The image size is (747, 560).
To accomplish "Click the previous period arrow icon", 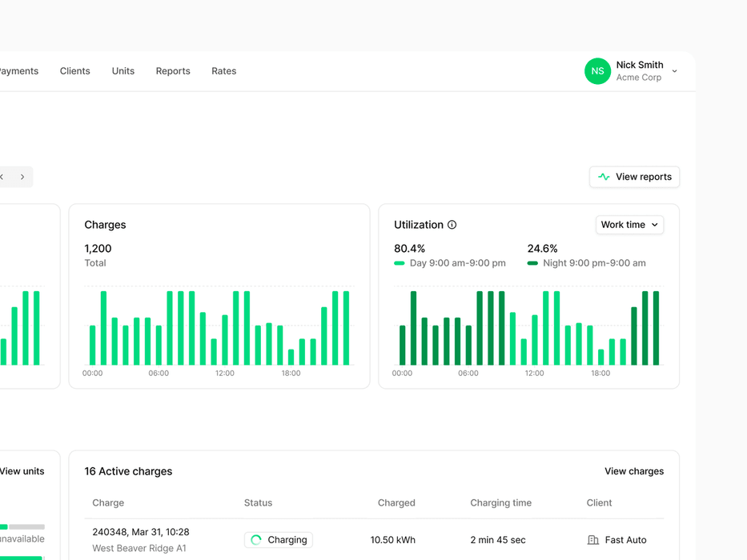I will [x=2, y=177].
